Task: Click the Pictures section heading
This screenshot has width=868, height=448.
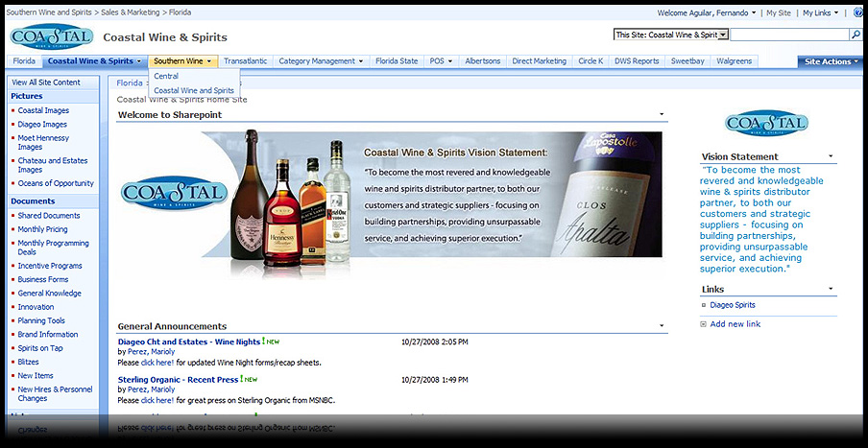Action: (x=27, y=96)
